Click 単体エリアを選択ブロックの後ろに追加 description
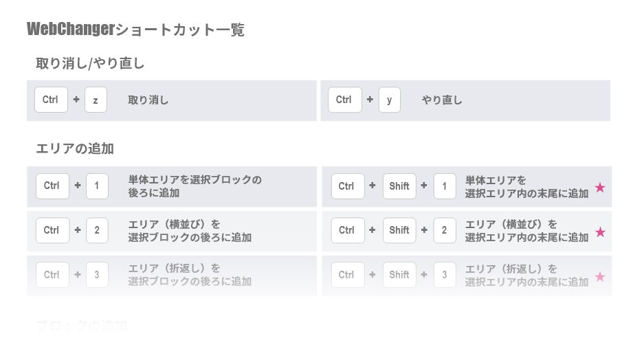This screenshot has width=644, height=347. tap(195, 186)
